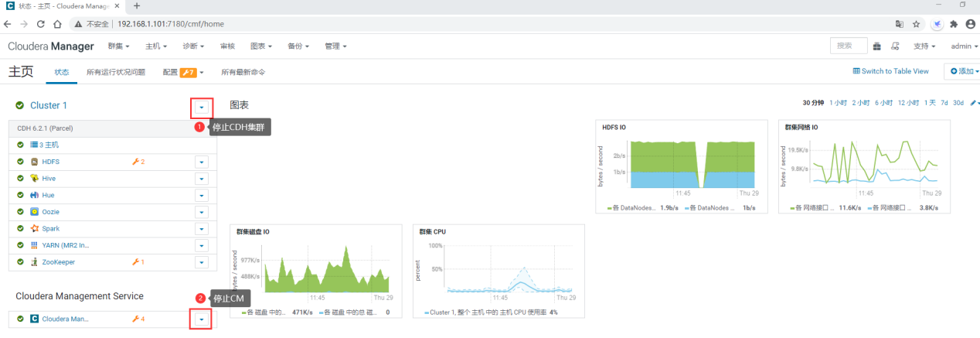Screen dimensions: 980x338
Task: Open ZooKeeper wrench configuration warning
Action: (138, 262)
